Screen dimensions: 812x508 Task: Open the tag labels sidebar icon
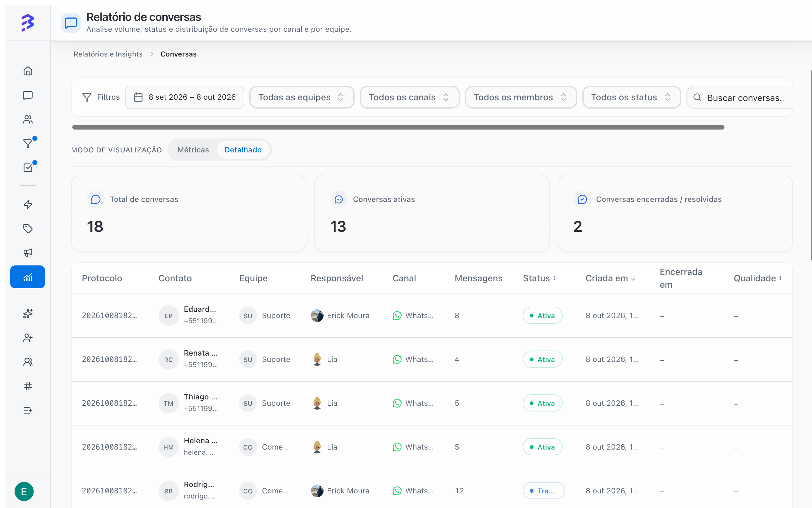coord(28,229)
